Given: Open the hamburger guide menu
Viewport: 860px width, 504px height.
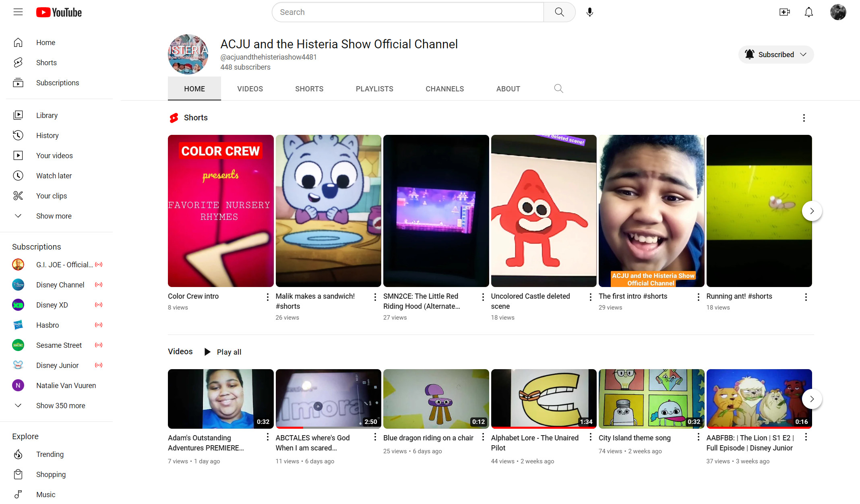Looking at the screenshot, I should click(x=18, y=12).
